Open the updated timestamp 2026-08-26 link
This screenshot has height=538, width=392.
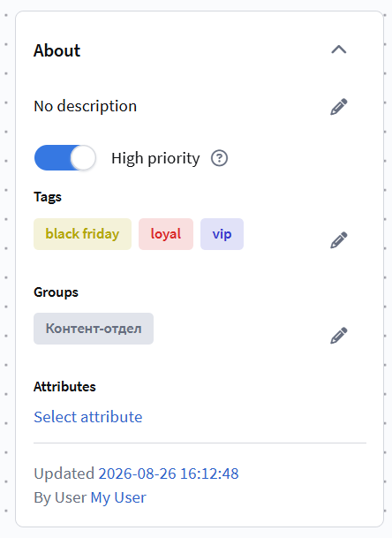(x=169, y=474)
